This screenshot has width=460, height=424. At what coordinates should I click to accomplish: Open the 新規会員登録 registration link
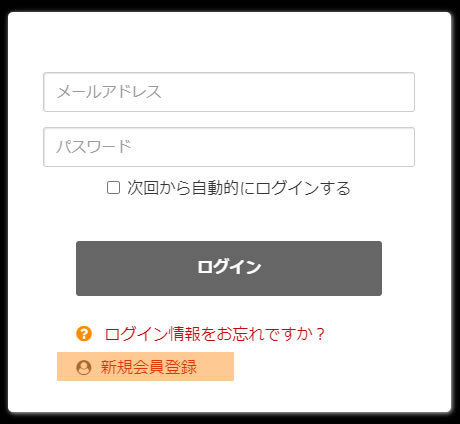pos(149,367)
